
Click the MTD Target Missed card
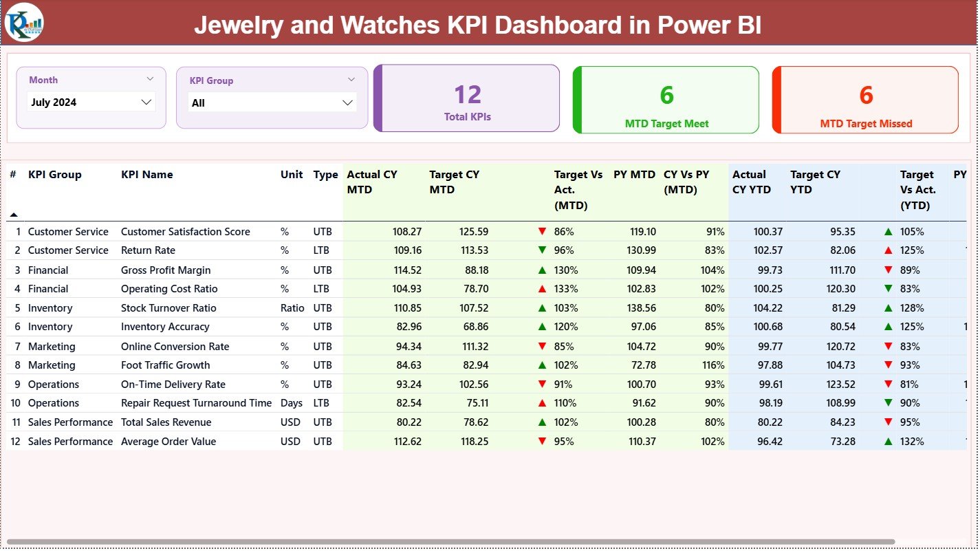865,98
